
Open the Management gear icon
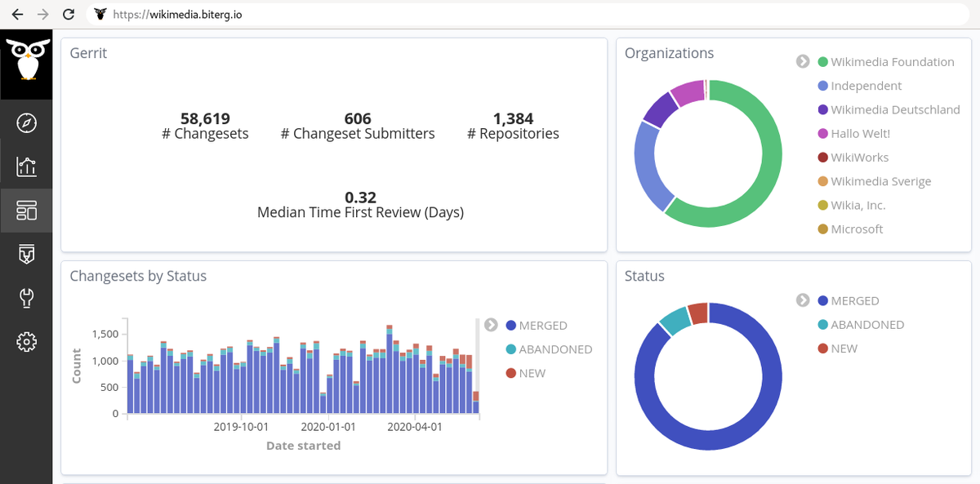[x=26, y=341]
